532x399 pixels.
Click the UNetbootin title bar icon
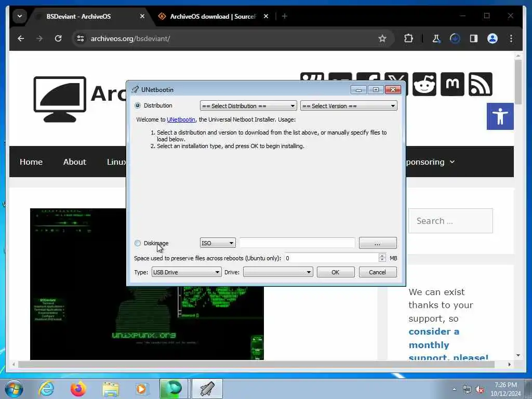pyautogui.click(x=135, y=89)
